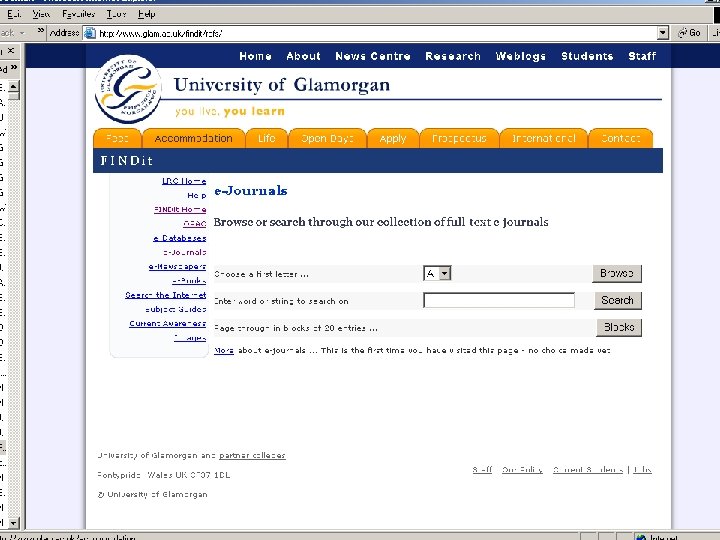Expand the toolbar overflow chevron before Address
The width and height of the screenshot is (720, 540).
tap(41, 31)
